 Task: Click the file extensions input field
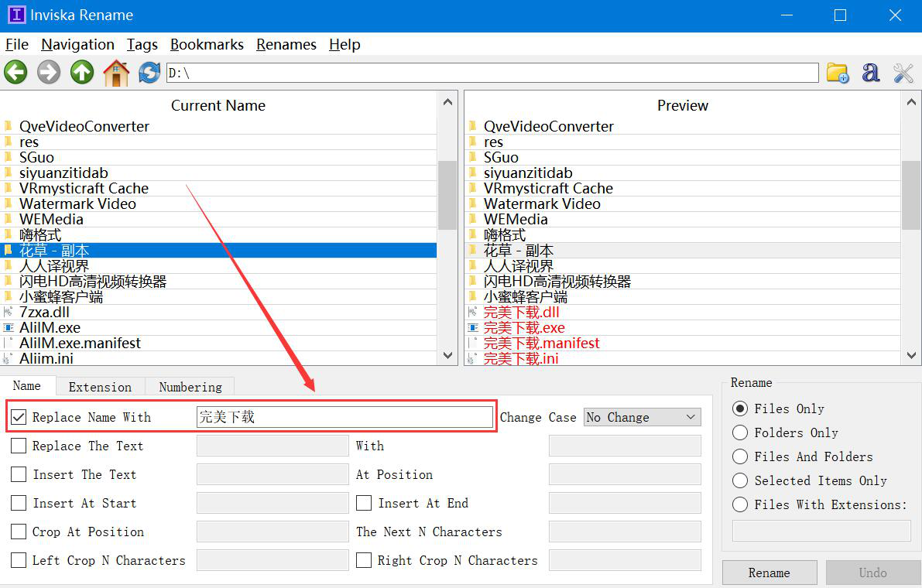(821, 531)
